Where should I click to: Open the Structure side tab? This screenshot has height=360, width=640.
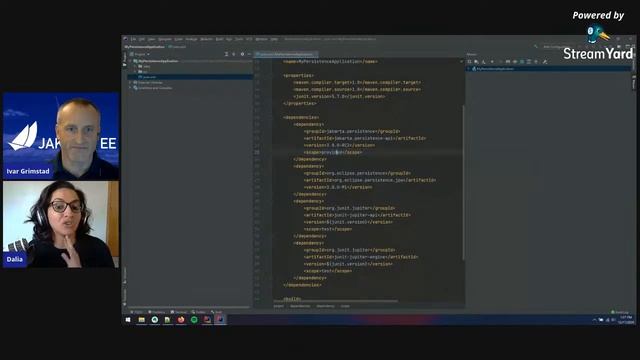124,276
